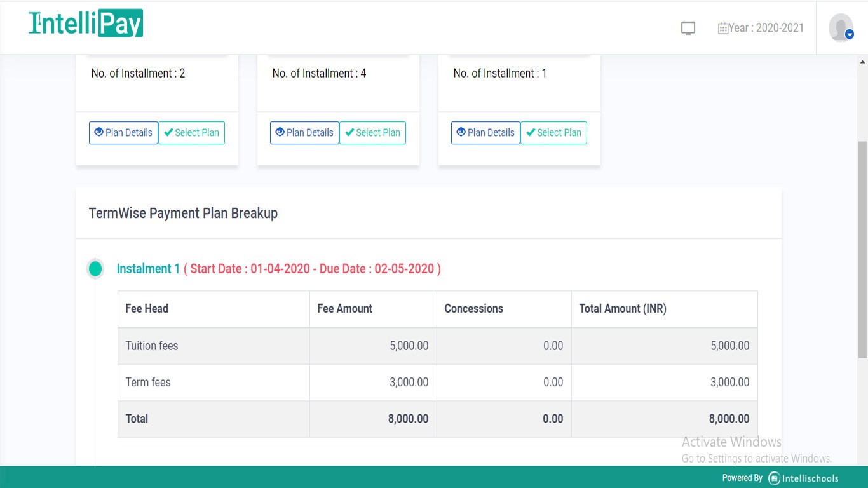Click the user profile picture
This screenshot has width=868, height=488.
(x=839, y=27)
